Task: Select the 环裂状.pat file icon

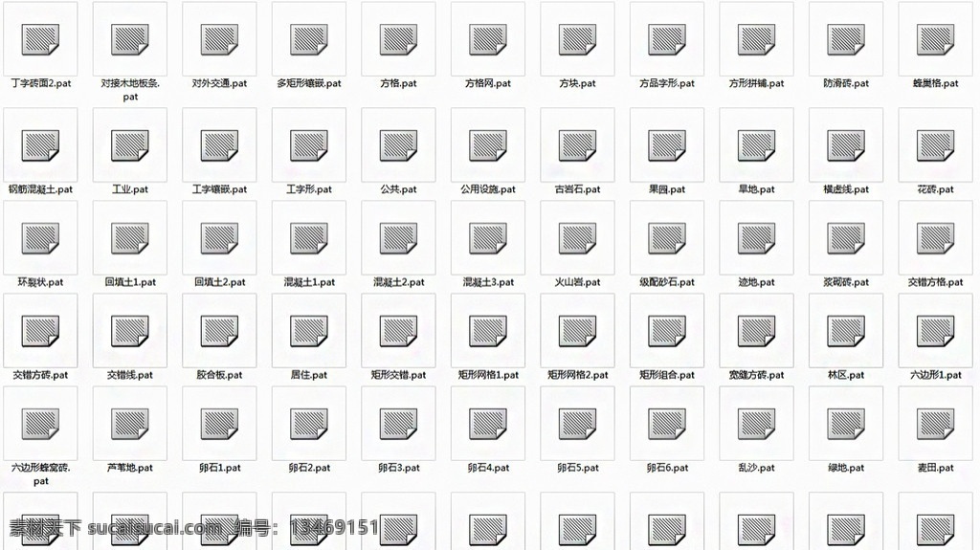Action: click(x=40, y=238)
